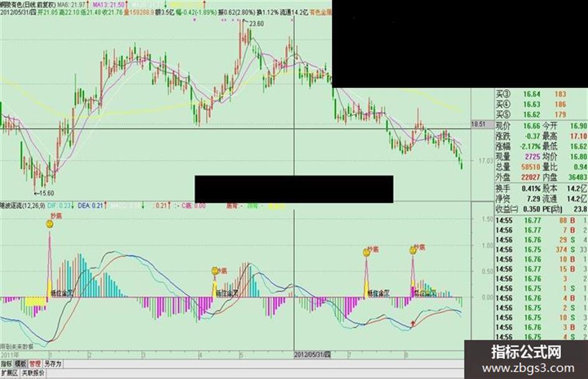588x379 pixels.
Task: Click the 净资 7.29 value
Action: click(533, 199)
